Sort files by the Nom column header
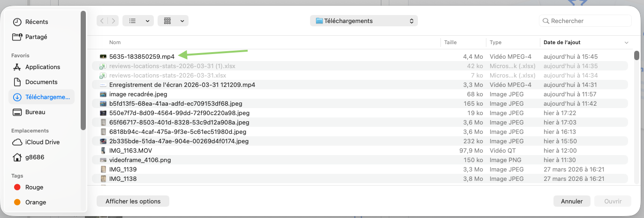Viewport: 644px width, 218px height. [x=115, y=42]
